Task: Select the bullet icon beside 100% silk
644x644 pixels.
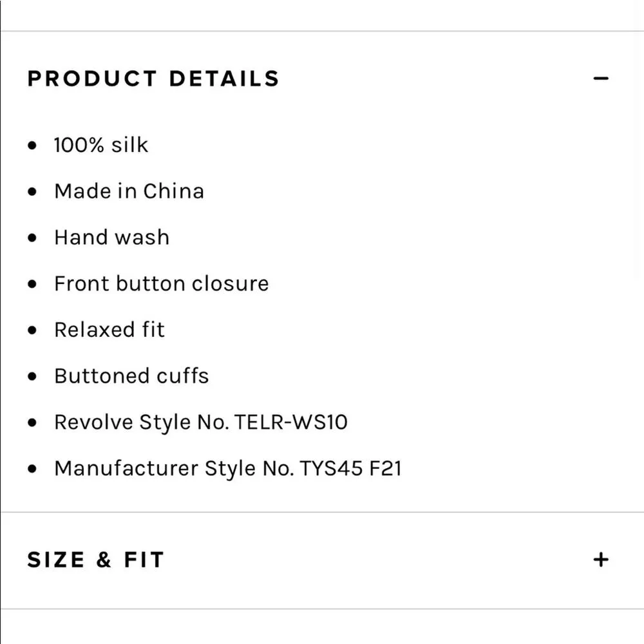Action: [x=31, y=146]
